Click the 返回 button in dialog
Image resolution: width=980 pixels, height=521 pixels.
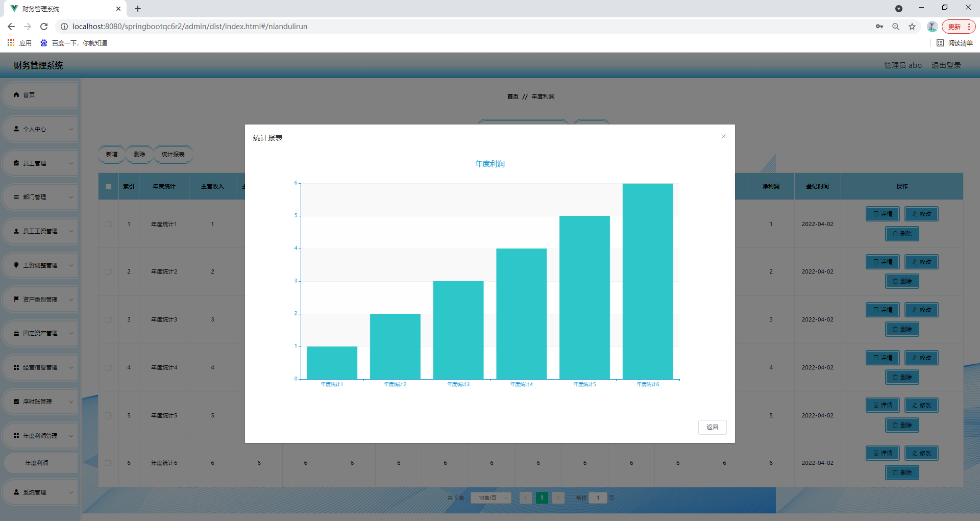point(712,427)
